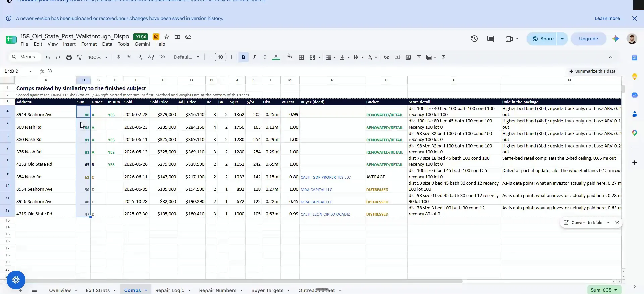The image size is (644, 294).
Task: Open the Name box dropdown arrow
Action: [x=30, y=71]
